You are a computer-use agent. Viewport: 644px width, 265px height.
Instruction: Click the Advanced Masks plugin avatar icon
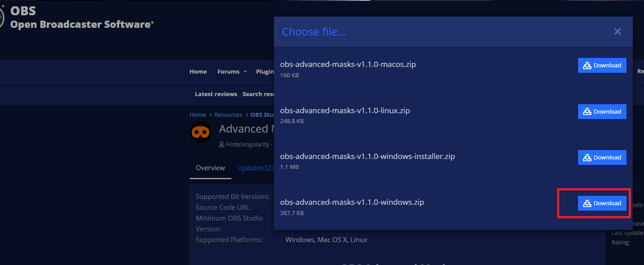tap(200, 132)
